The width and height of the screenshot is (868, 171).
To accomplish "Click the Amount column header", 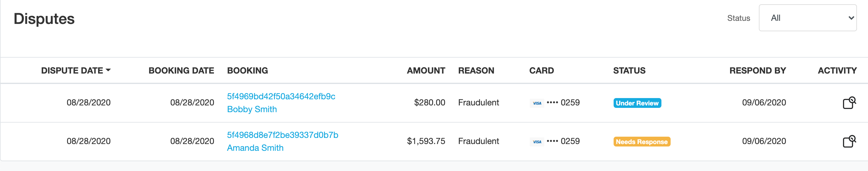I will click(426, 70).
